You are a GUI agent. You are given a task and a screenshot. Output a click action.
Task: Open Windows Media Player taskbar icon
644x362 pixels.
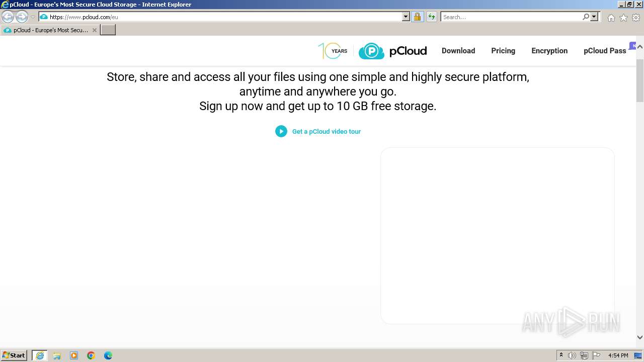pos(74,355)
